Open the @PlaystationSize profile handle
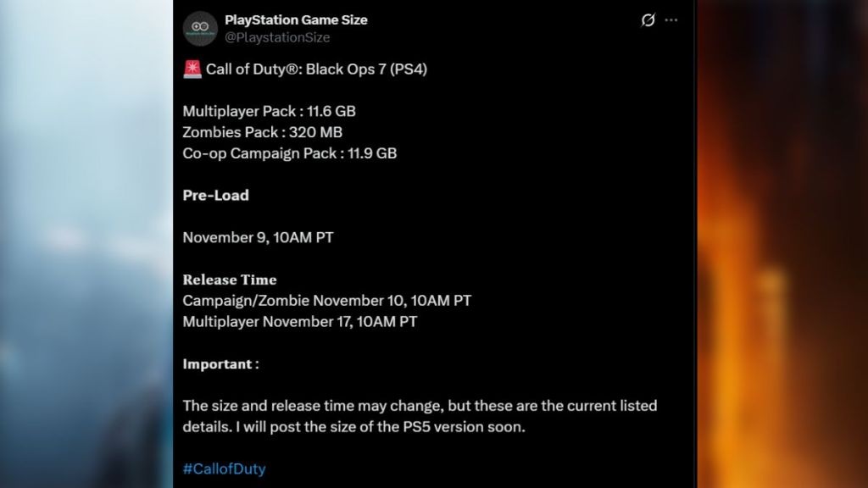Screen dimensions: 868x488 point(279,37)
